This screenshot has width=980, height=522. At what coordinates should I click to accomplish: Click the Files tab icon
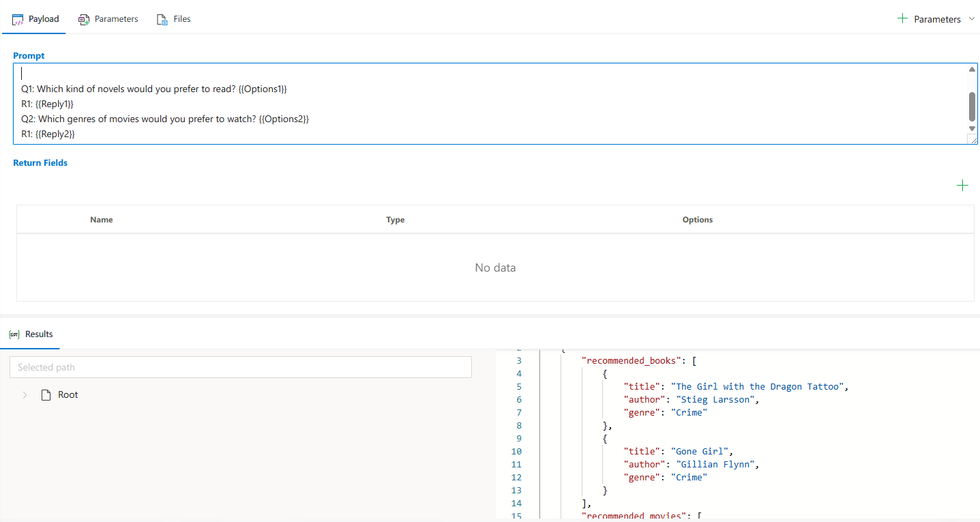[162, 19]
